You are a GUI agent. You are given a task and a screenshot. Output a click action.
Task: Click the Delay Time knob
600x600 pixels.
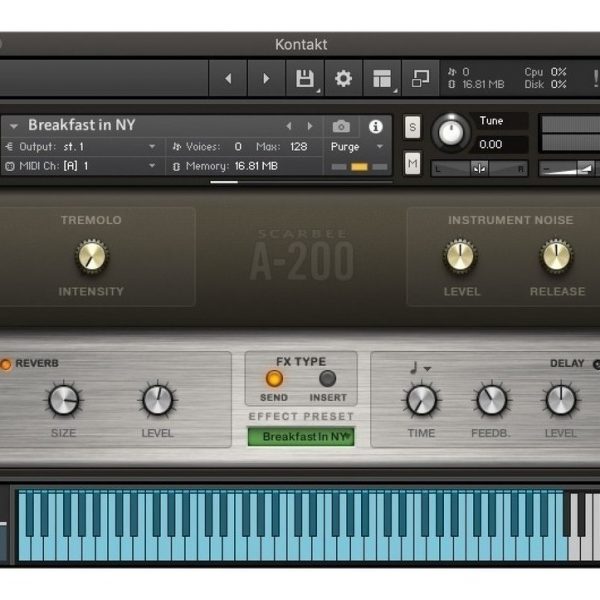click(x=421, y=400)
